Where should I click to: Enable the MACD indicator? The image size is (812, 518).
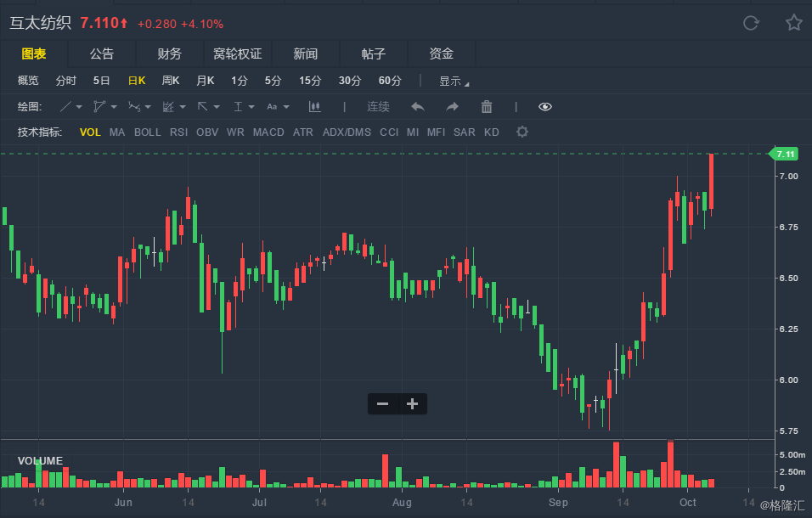point(268,132)
